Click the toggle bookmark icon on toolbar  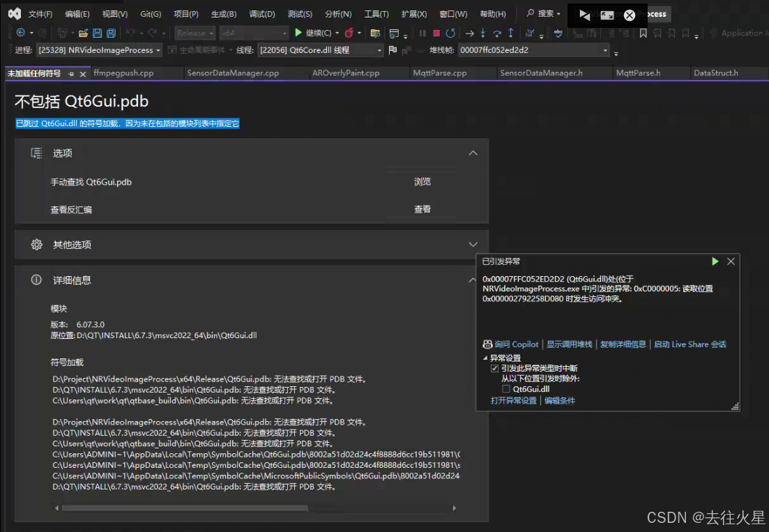642,33
